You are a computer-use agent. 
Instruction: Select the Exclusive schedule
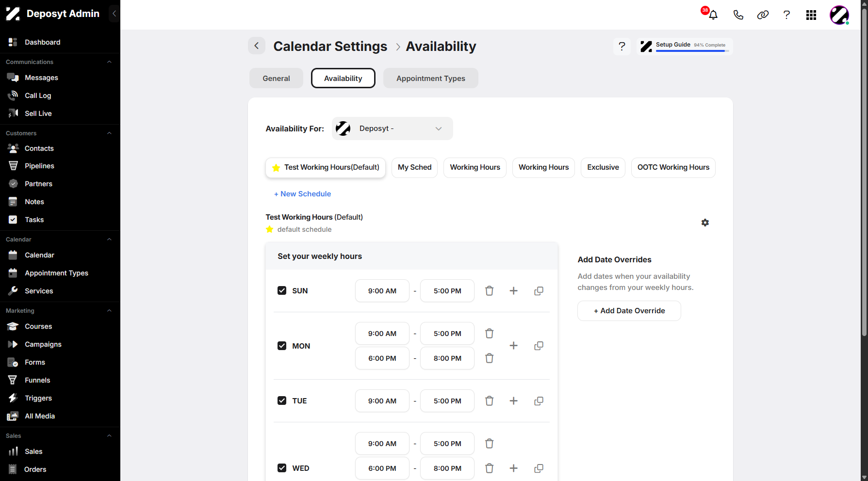coord(603,167)
